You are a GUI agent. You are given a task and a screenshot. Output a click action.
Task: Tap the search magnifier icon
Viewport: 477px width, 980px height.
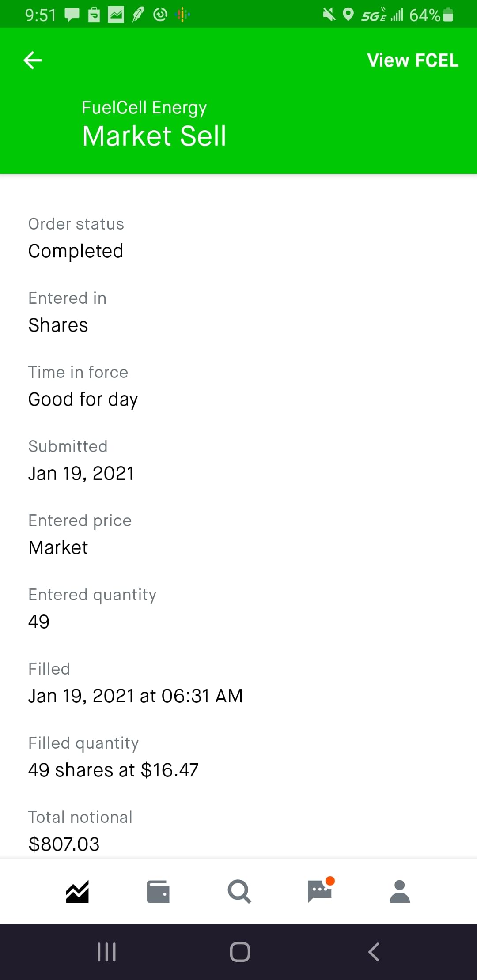coord(239,892)
